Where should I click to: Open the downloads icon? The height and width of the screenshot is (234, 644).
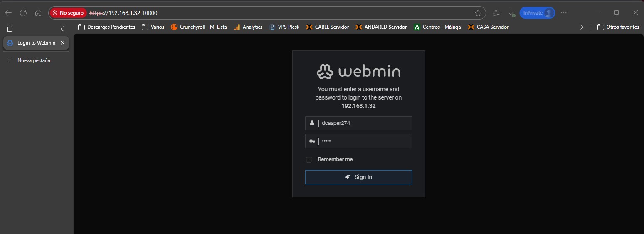[x=511, y=13]
